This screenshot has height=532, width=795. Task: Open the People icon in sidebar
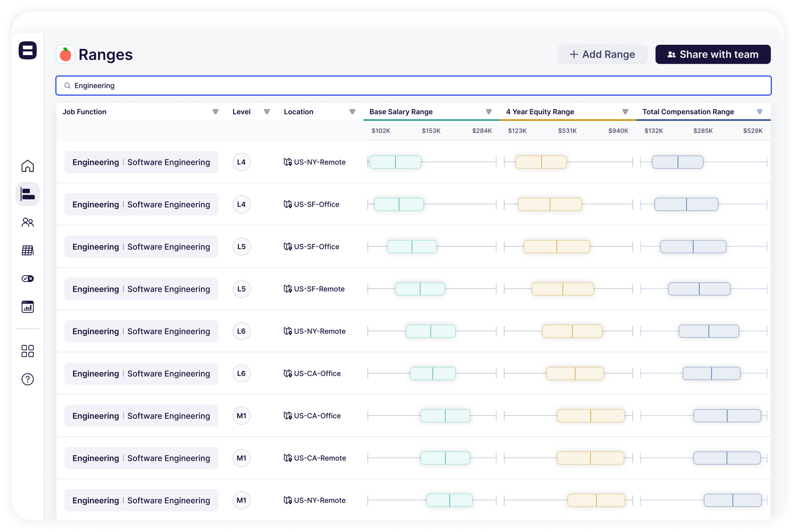[x=28, y=223]
